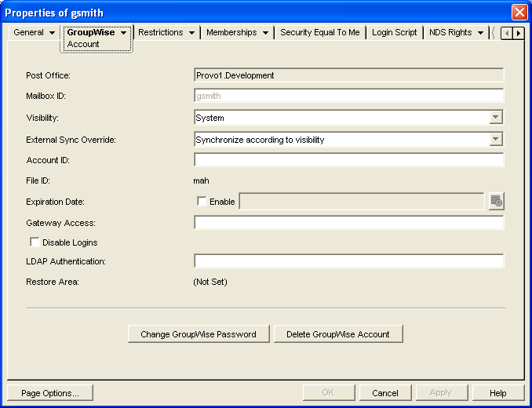This screenshot has width=532, height=408.
Task: Open the Visibility dropdown list
Action: click(x=496, y=118)
